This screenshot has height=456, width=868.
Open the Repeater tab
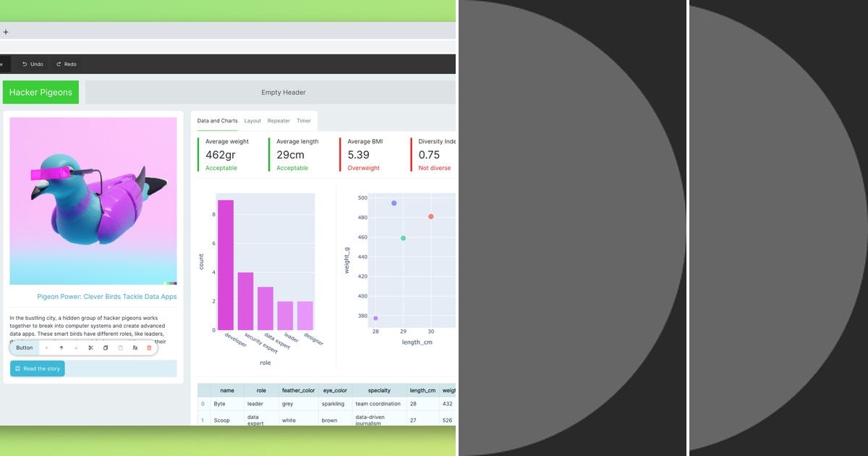click(x=278, y=121)
